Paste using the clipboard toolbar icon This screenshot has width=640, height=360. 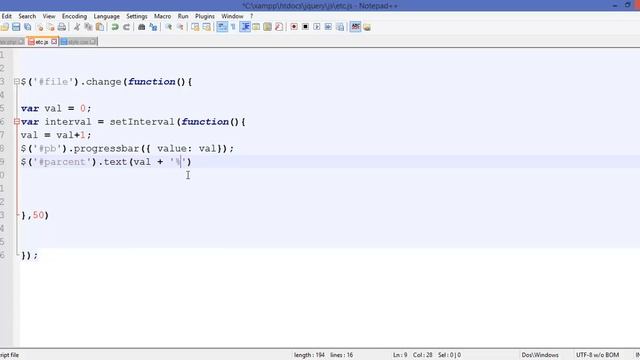tap(100, 27)
